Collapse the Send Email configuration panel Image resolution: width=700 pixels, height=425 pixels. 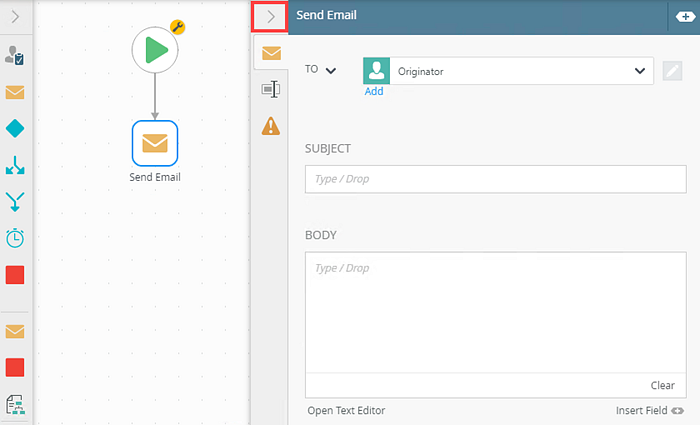pos(270,17)
